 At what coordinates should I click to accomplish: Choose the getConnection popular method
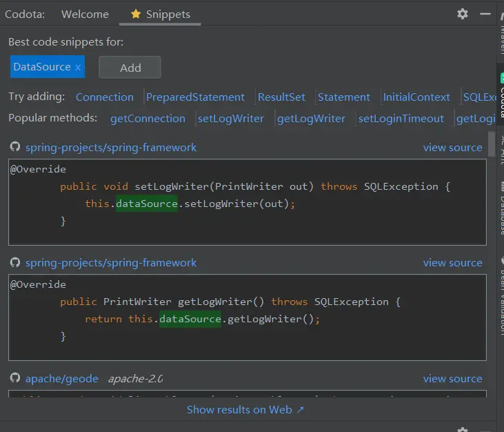148,119
